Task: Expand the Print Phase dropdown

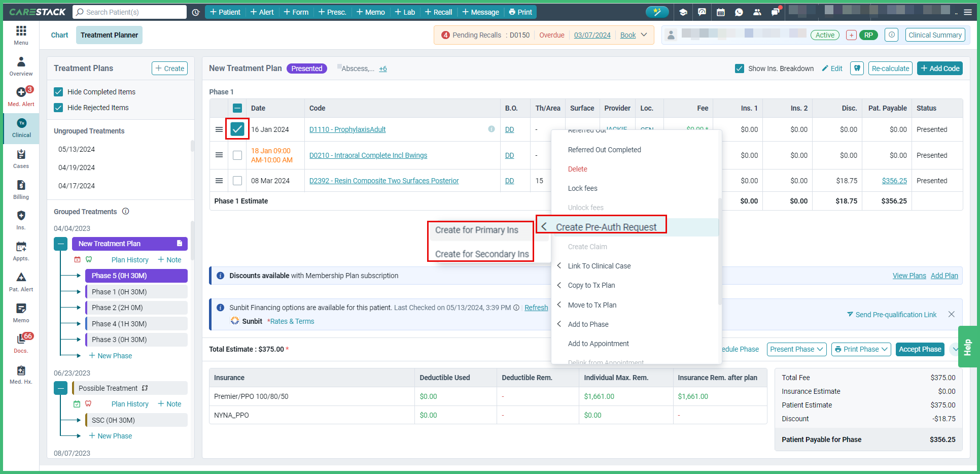Action: pyautogui.click(x=861, y=349)
